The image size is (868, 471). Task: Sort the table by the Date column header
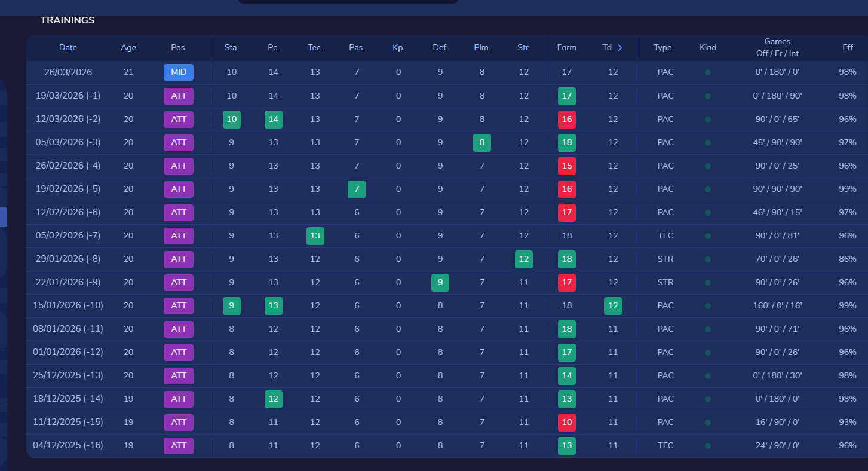tap(68, 48)
